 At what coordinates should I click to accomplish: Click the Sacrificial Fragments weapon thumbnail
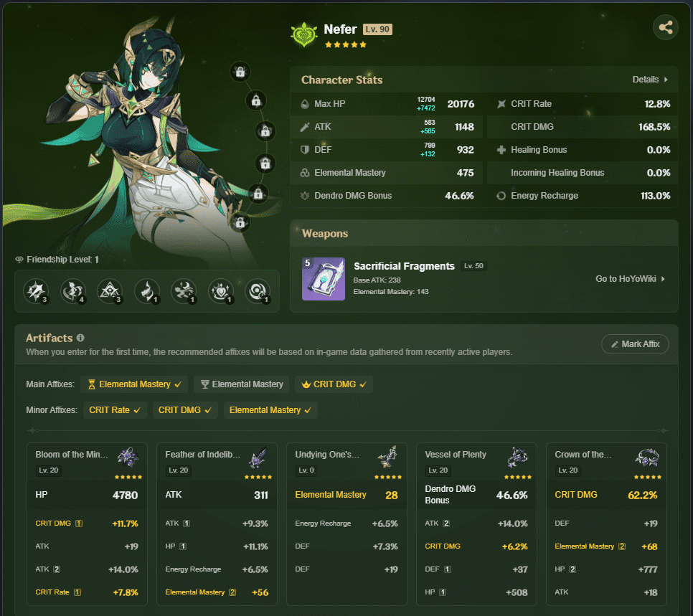pos(323,279)
